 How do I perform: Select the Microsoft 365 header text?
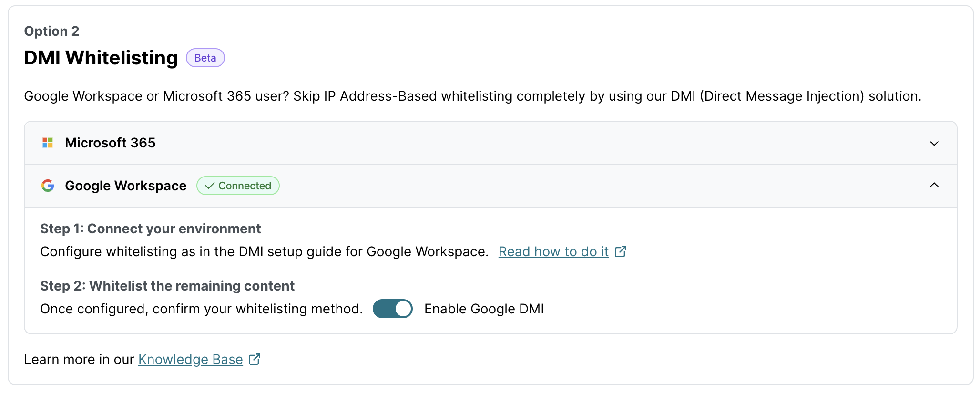[110, 143]
